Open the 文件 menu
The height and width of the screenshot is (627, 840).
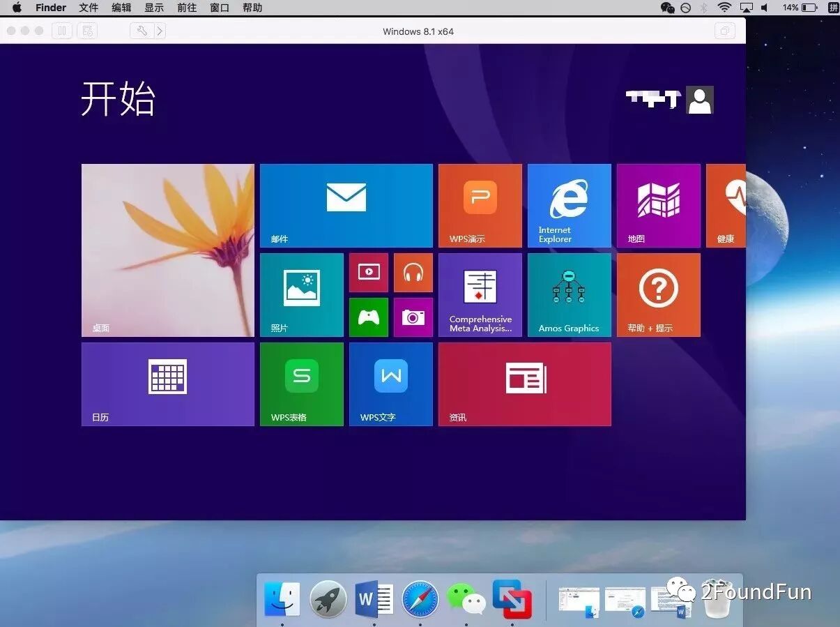pos(89,8)
